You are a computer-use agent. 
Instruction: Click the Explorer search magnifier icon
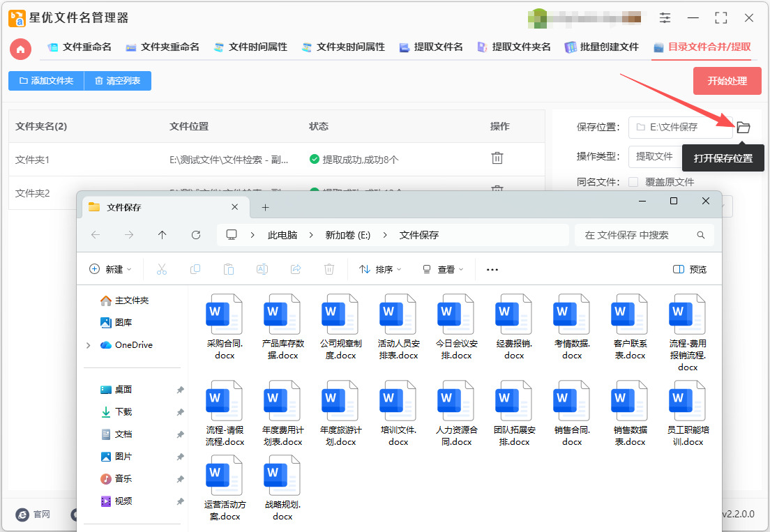[x=701, y=235]
